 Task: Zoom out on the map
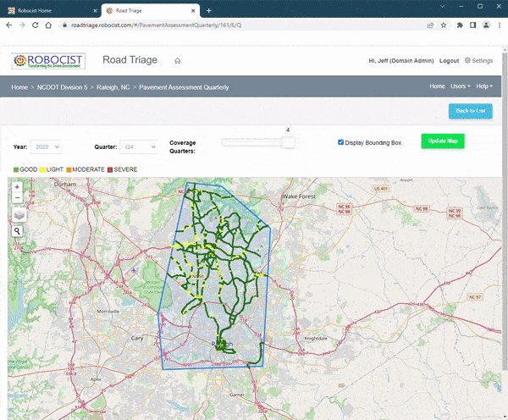(x=18, y=198)
